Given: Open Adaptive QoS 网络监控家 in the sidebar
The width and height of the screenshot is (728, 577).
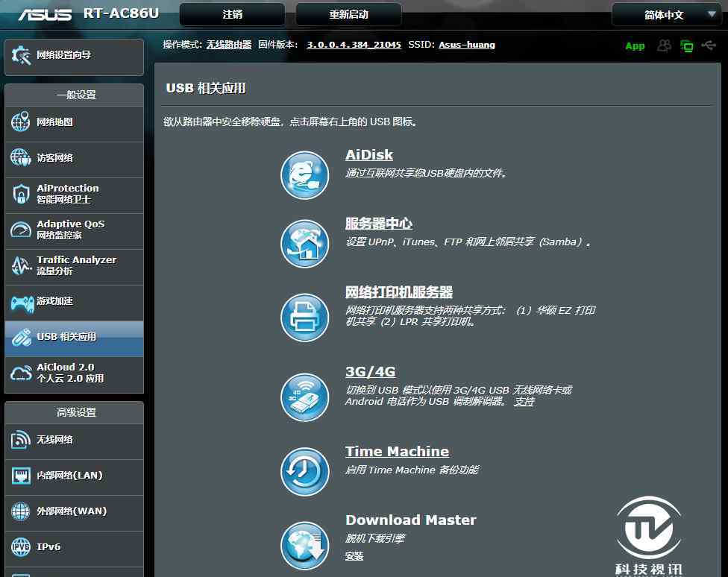Looking at the screenshot, I should click(x=75, y=230).
